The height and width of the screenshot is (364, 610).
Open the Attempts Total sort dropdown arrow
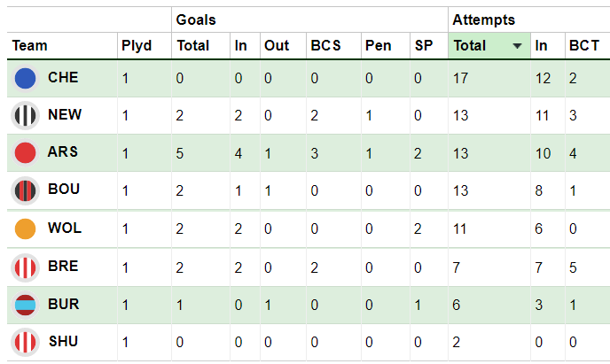coord(517,46)
